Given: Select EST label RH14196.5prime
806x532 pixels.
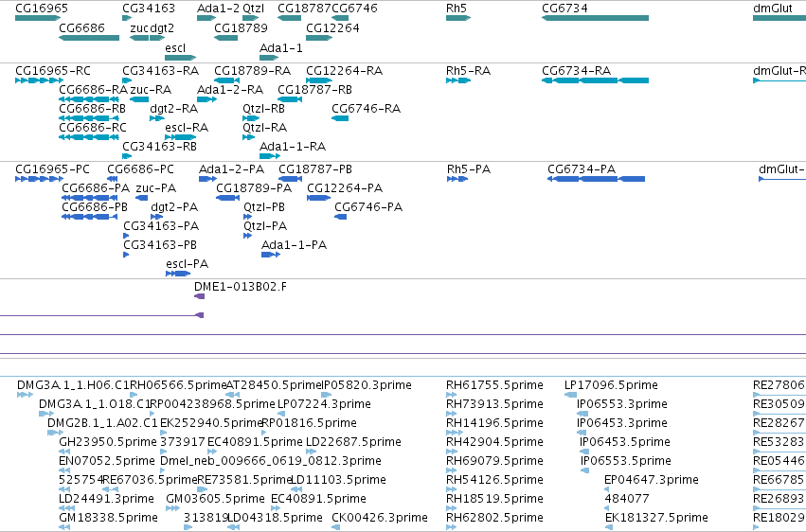Looking at the screenshot, I should (494, 423).
